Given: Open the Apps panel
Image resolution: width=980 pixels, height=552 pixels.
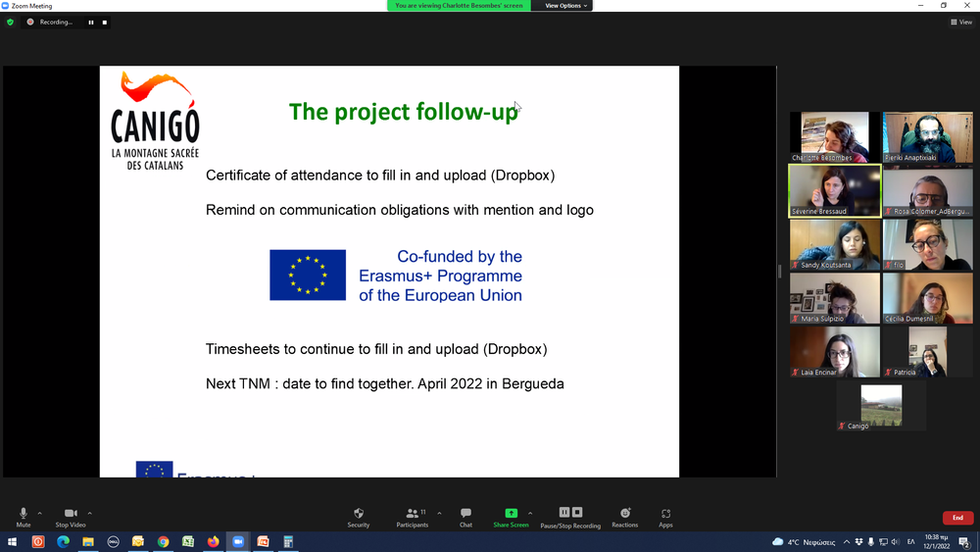Looking at the screenshot, I should click(665, 516).
